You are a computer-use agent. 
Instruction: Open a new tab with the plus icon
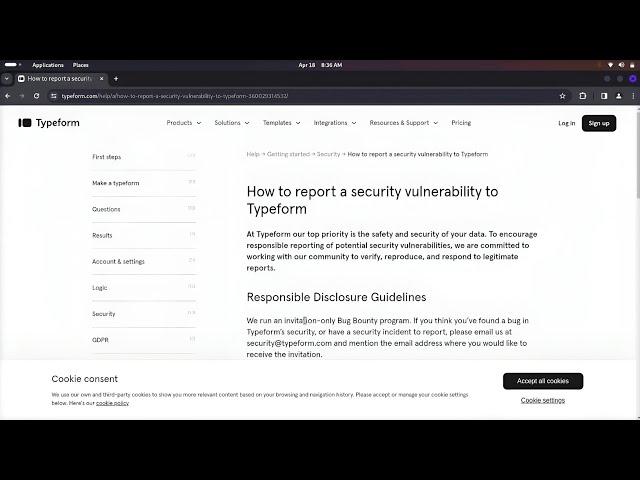pyautogui.click(x=116, y=79)
